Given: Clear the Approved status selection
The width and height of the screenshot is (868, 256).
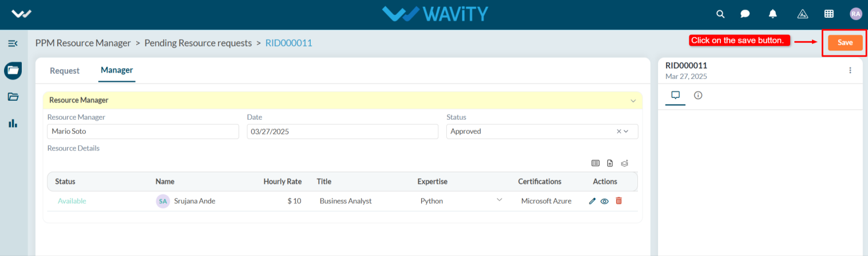Looking at the screenshot, I should tap(619, 131).
